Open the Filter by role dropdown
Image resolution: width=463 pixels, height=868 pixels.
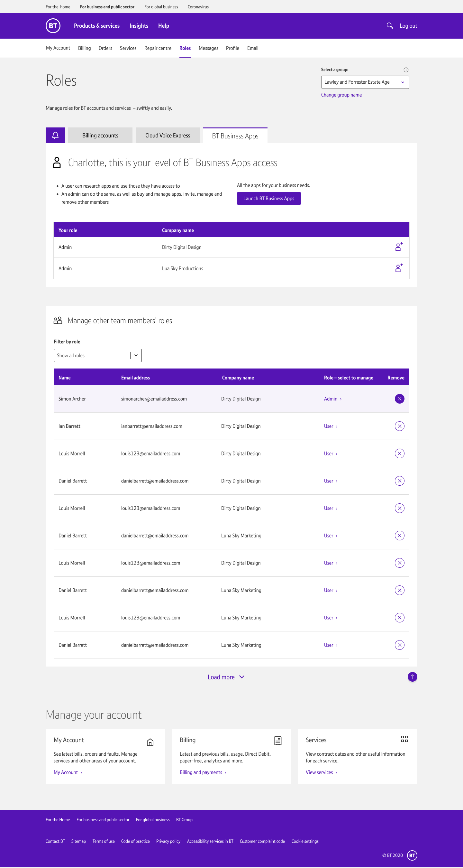pos(98,355)
